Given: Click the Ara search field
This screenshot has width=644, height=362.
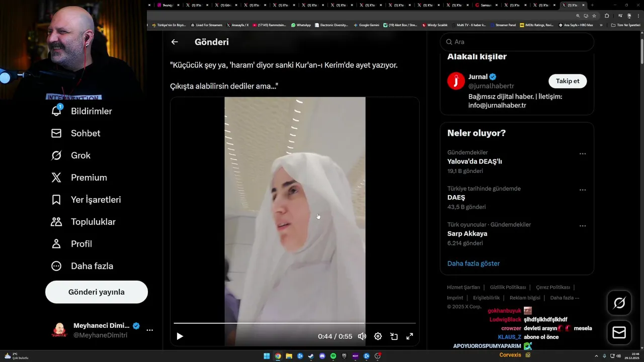Looking at the screenshot, I should pos(517,42).
